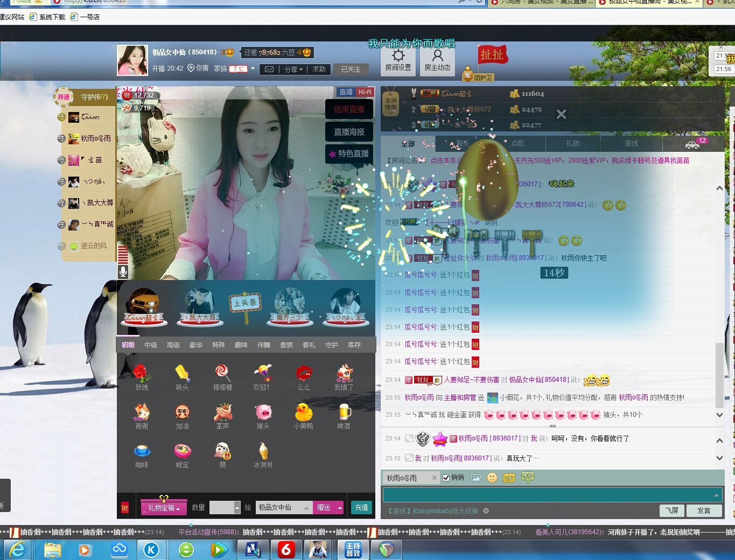Select the 守护 gift category tab
Screen dimensions: 735x560
[x=332, y=345]
